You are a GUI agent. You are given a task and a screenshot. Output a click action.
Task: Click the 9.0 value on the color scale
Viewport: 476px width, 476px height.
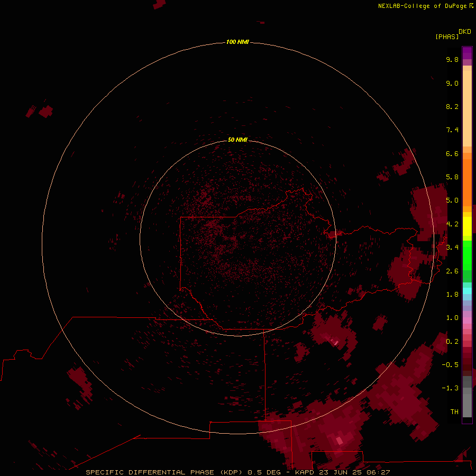pyautogui.click(x=452, y=83)
